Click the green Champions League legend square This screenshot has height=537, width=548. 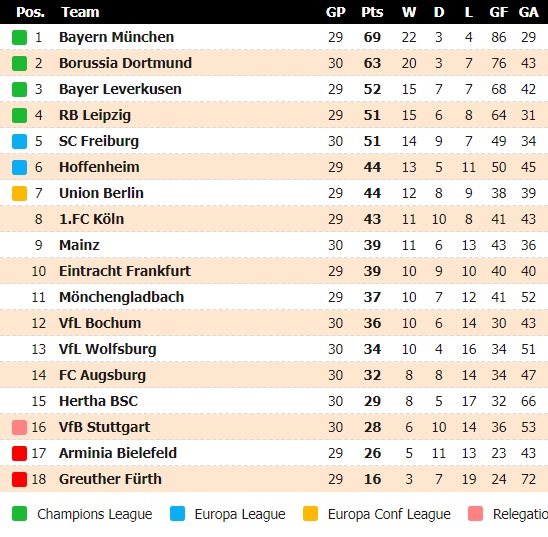pos(19,514)
